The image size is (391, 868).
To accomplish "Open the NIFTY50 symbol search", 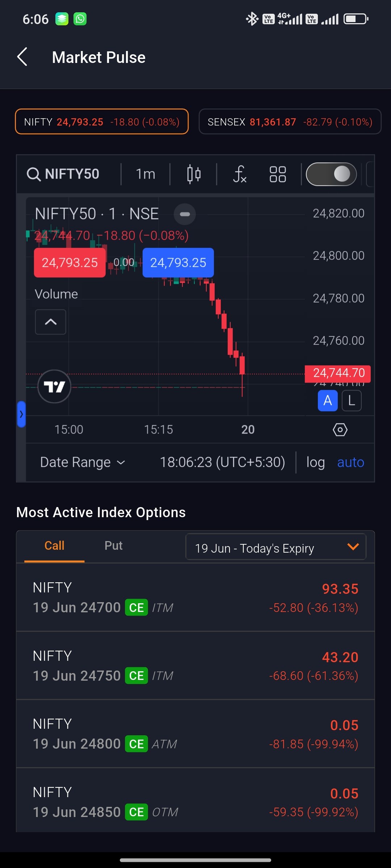I will tap(64, 174).
